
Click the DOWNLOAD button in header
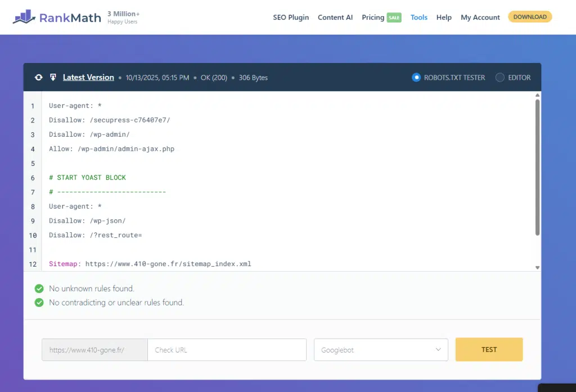point(530,17)
